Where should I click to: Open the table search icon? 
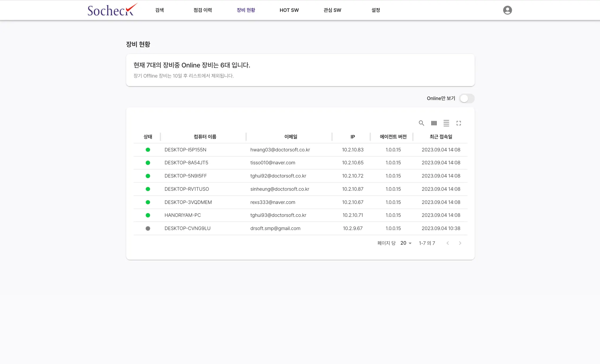click(x=421, y=123)
